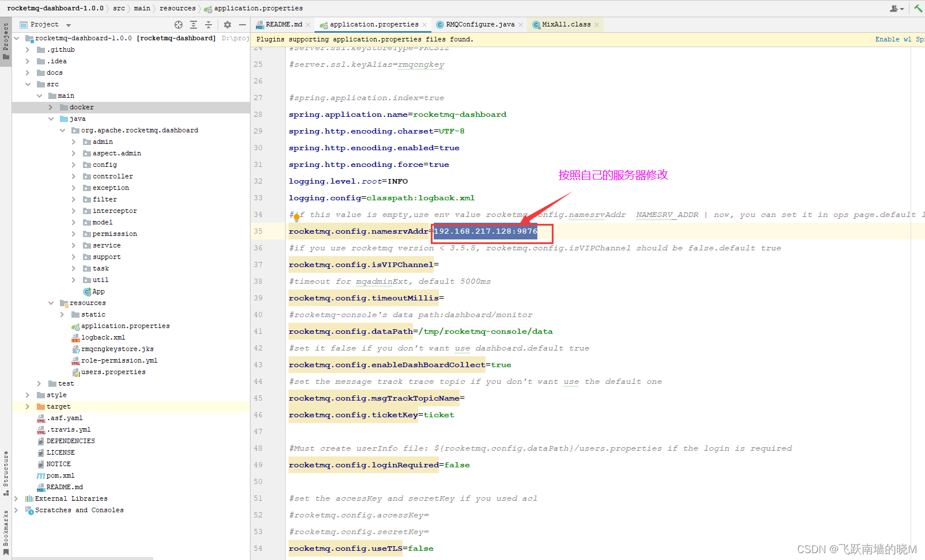925x560 pixels.
Task: Expand the static folder
Action: (x=62, y=315)
